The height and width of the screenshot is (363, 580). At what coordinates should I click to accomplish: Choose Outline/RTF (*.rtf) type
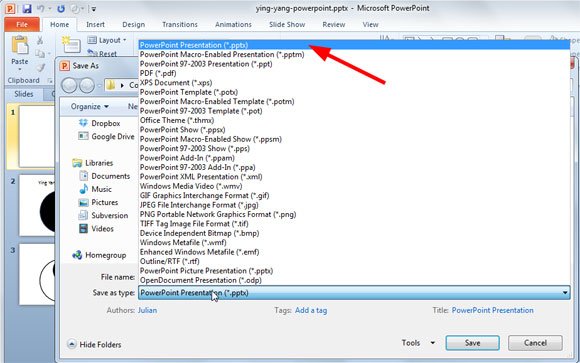[x=354, y=261]
